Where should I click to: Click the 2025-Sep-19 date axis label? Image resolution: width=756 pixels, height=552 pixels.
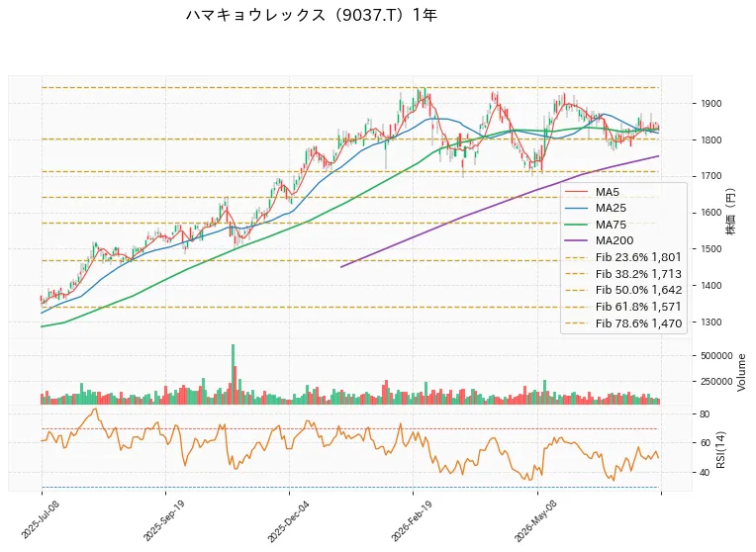tap(163, 519)
